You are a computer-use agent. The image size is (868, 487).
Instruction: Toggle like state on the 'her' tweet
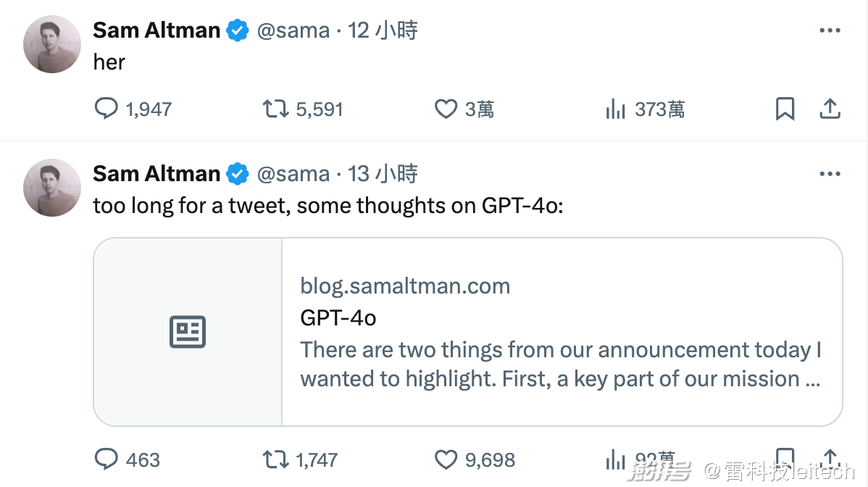click(x=445, y=109)
